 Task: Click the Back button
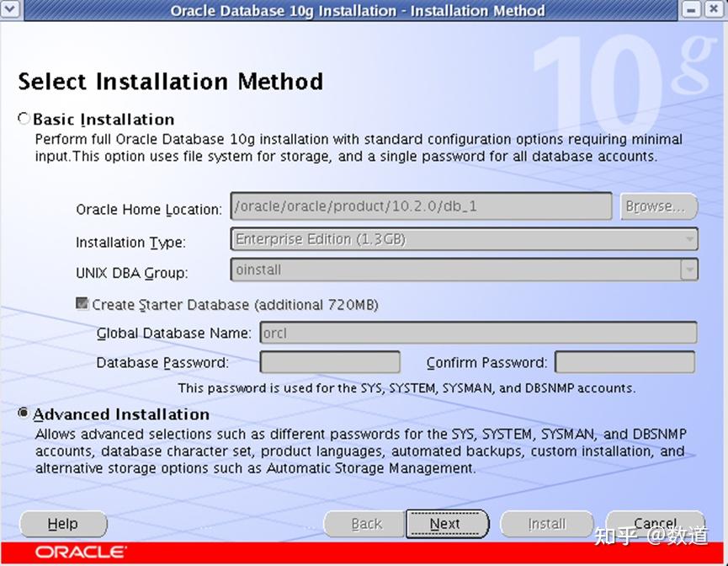point(364,524)
